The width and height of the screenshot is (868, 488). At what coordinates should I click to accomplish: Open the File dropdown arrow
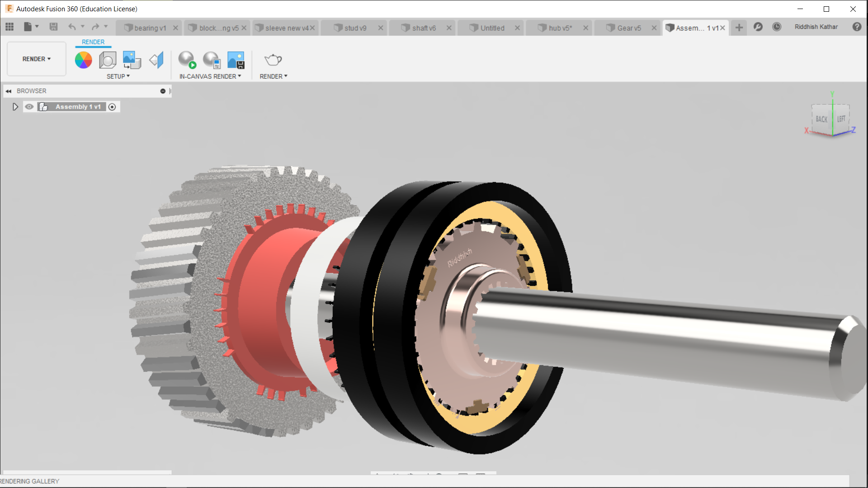click(37, 27)
